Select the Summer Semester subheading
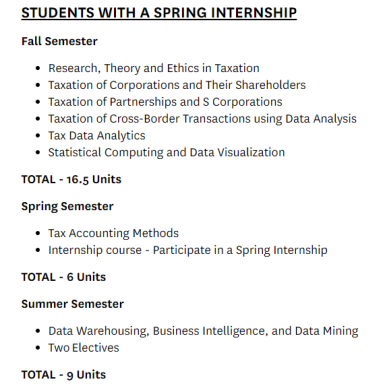The height and width of the screenshot is (390, 385). [72, 304]
